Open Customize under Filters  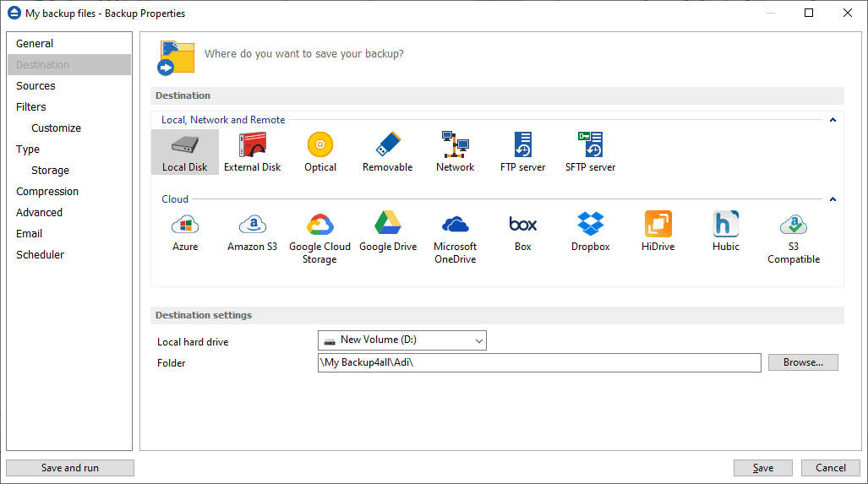pos(69,128)
